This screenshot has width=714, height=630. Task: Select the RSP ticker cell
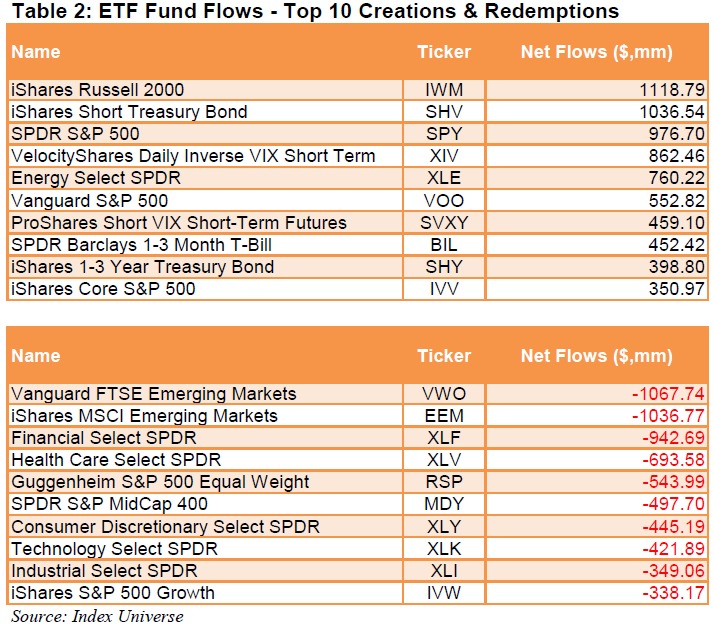[x=443, y=482]
